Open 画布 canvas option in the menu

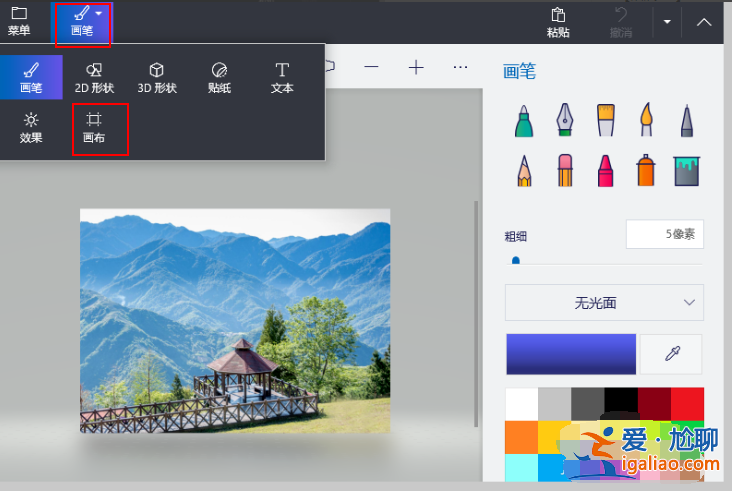[x=94, y=128]
